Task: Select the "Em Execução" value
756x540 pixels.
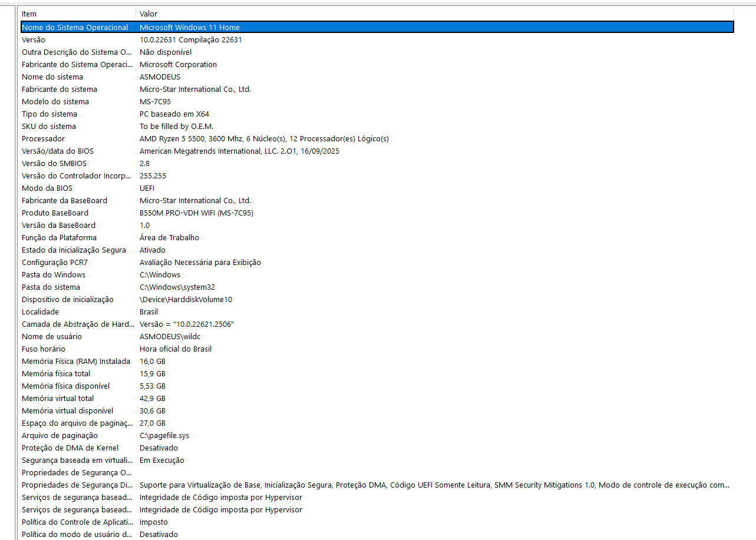Action: tap(162, 460)
